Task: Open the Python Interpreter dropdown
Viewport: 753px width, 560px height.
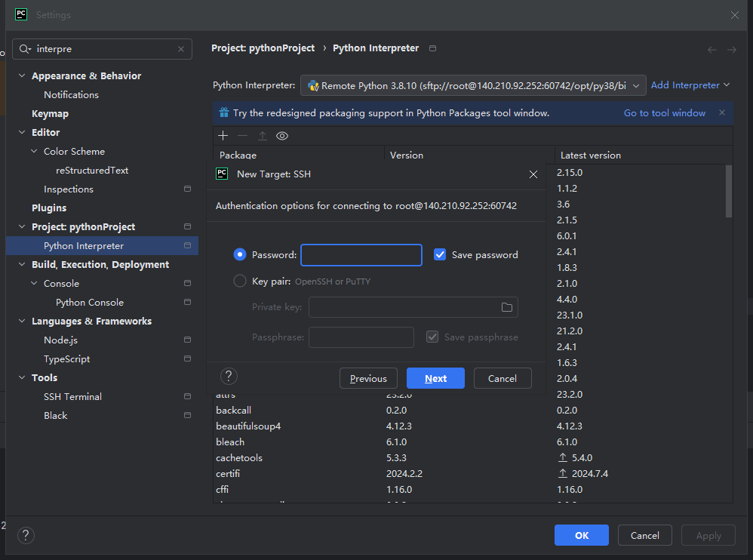Action: [473, 85]
